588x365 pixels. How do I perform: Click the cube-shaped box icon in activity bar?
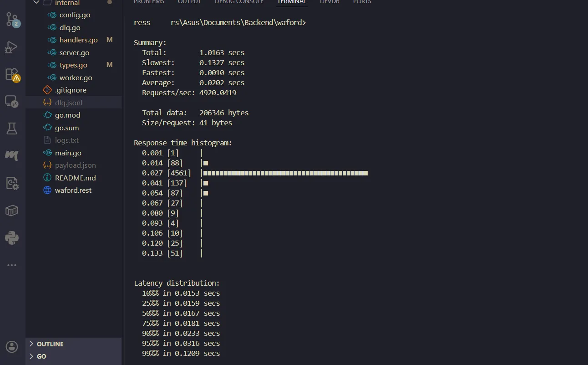click(12, 211)
